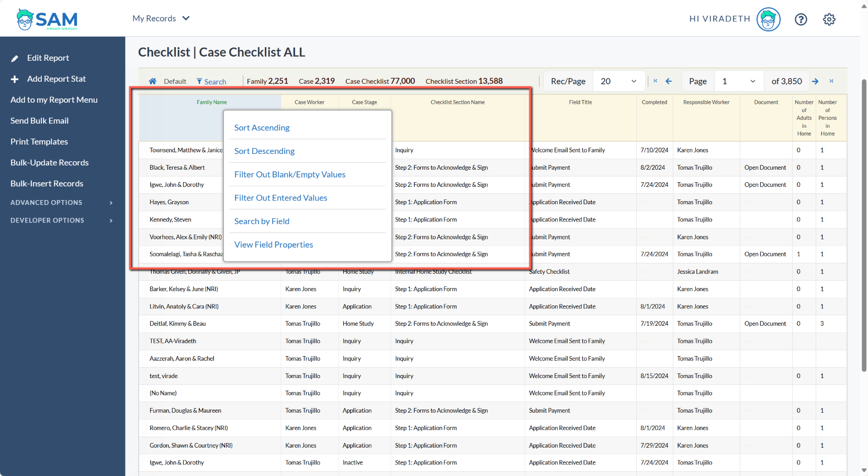Click the Case 2,319 count

(317, 81)
